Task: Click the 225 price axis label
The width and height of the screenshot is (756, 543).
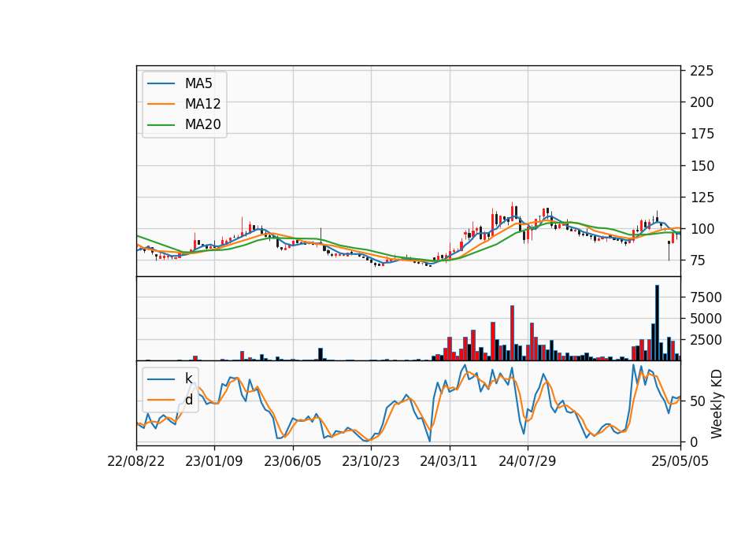Action: pyautogui.click(x=702, y=71)
